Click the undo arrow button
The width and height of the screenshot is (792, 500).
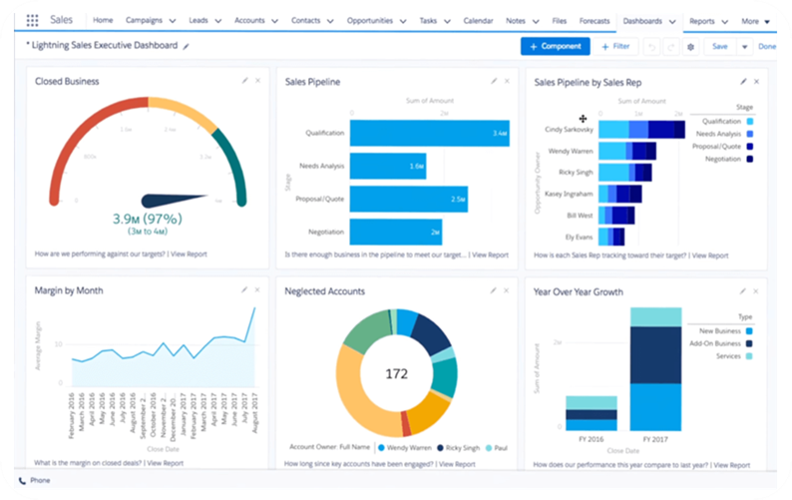[652, 47]
